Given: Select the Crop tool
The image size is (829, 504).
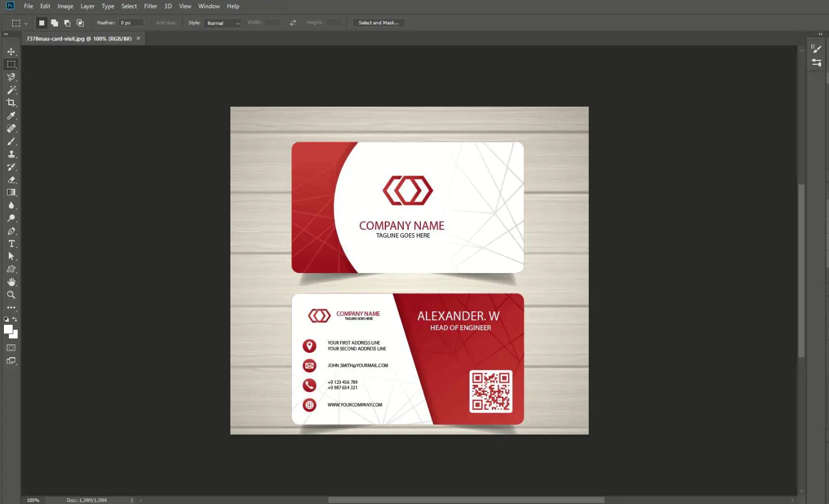Looking at the screenshot, I should [x=11, y=102].
